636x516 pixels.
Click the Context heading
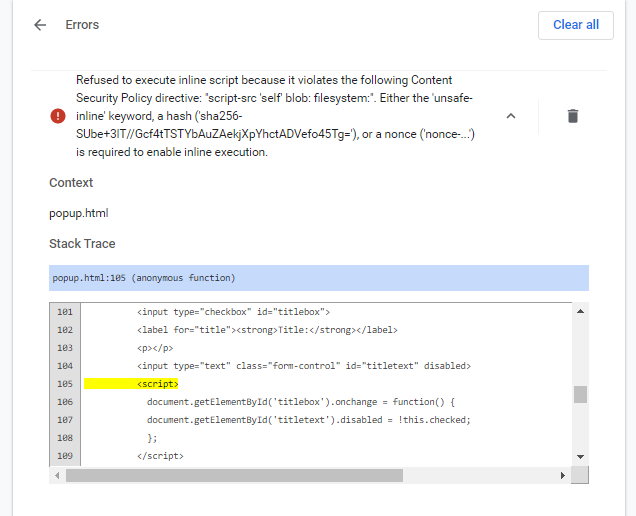point(71,183)
